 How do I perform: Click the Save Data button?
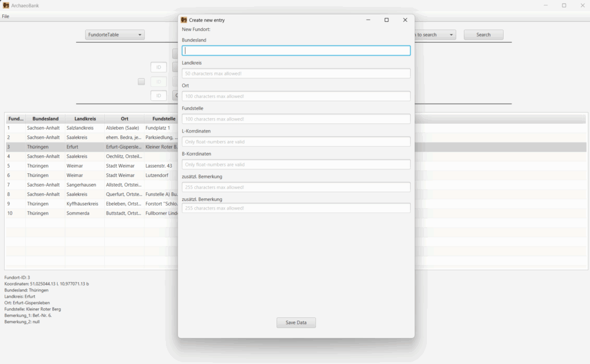(x=296, y=323)
